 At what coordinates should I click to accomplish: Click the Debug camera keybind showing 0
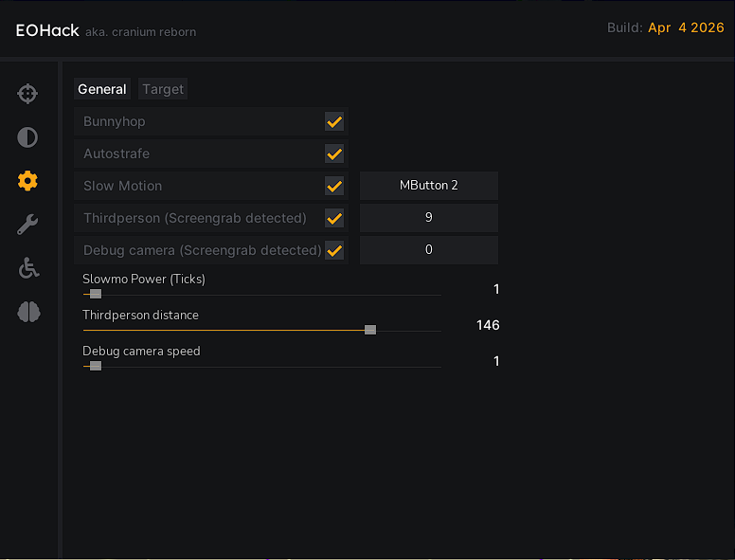[429, 250]
